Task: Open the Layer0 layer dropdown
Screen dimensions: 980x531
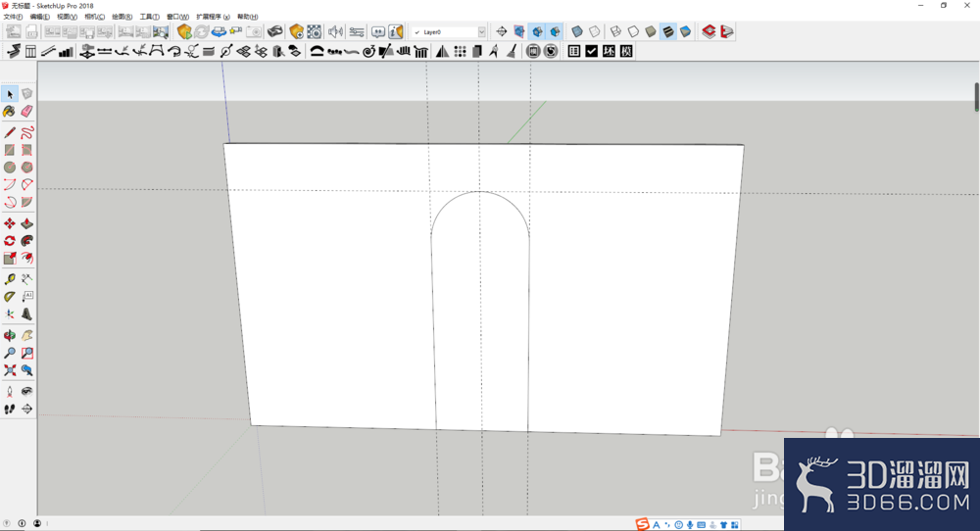Action: [x=448, y=32]
